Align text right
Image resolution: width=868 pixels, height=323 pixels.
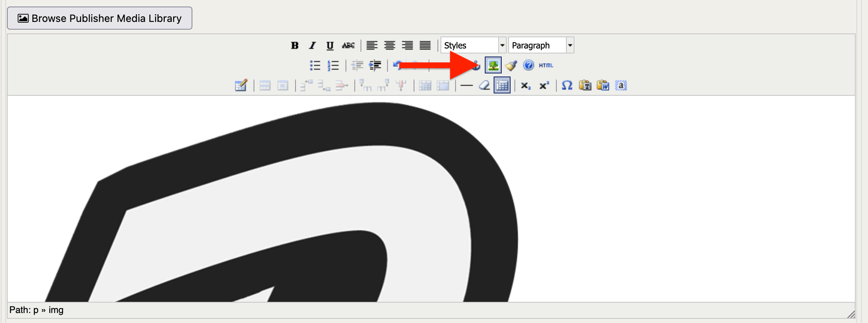407,45
